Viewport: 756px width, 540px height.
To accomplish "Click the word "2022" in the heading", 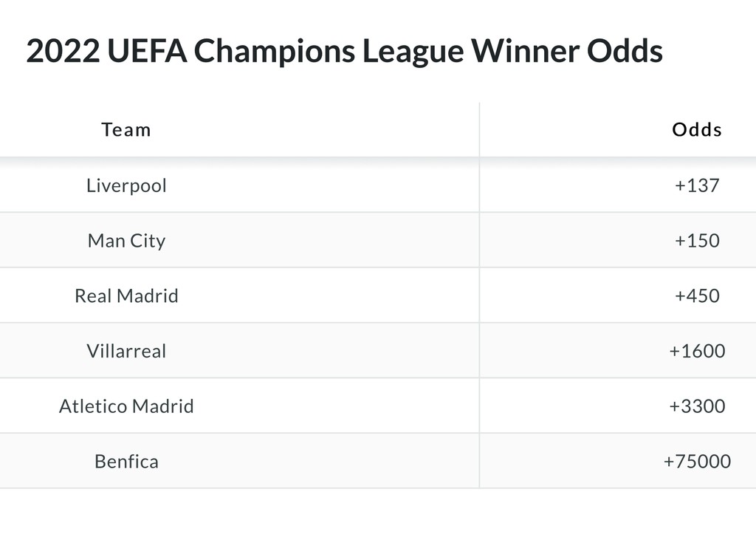I will (x=62, y=52).
